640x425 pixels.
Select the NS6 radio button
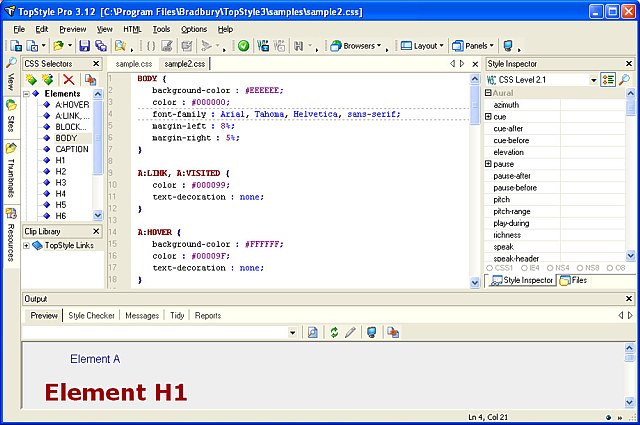(x=580, y=268)
